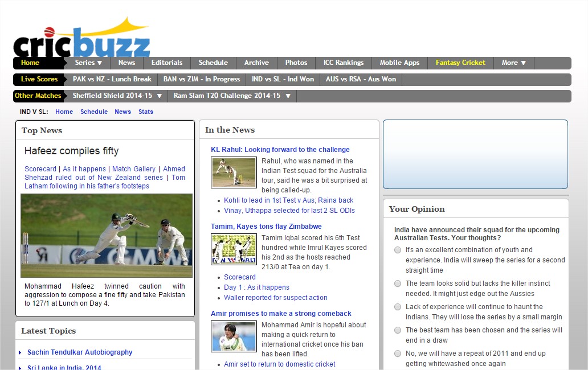This screenshot has height=370, width=588.
Task: Open Hafeez batting photo in Top News
Action: [107, 236]
